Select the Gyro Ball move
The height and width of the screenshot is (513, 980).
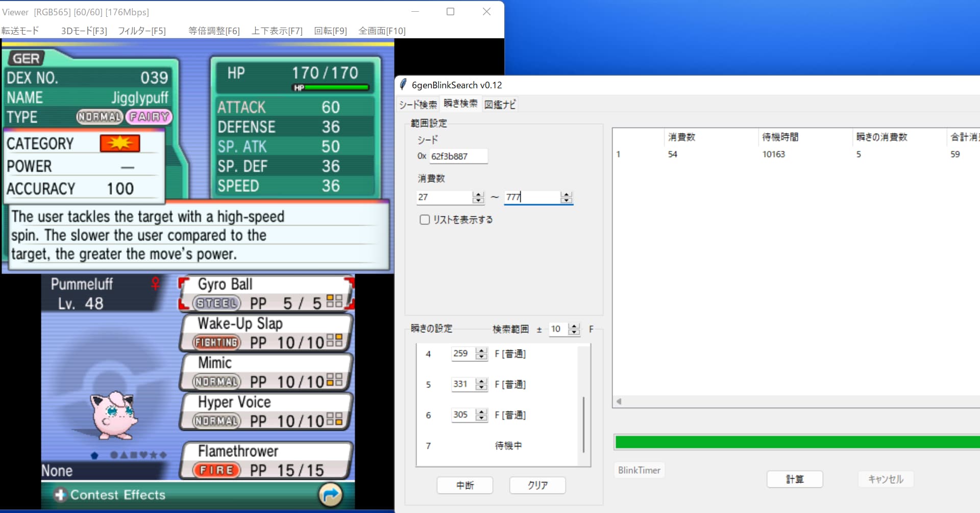point(266,294)
